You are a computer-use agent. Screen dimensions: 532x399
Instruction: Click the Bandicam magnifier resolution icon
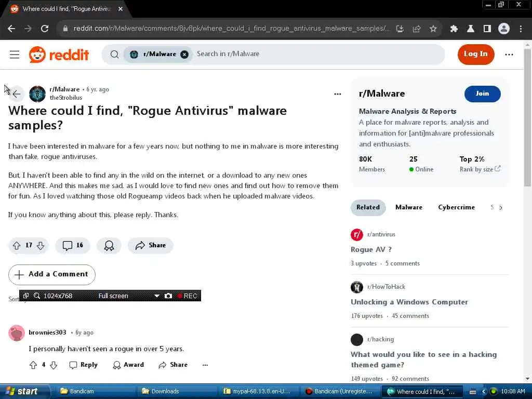37,296
